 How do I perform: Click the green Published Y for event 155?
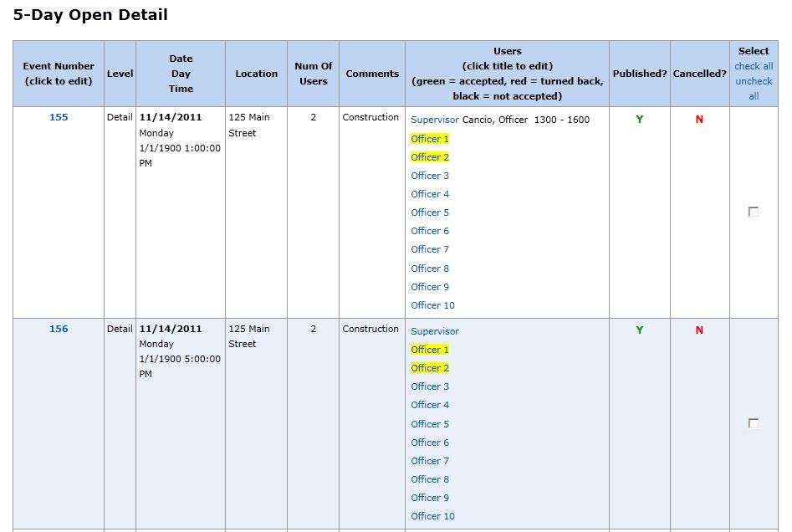click(640, 120)
